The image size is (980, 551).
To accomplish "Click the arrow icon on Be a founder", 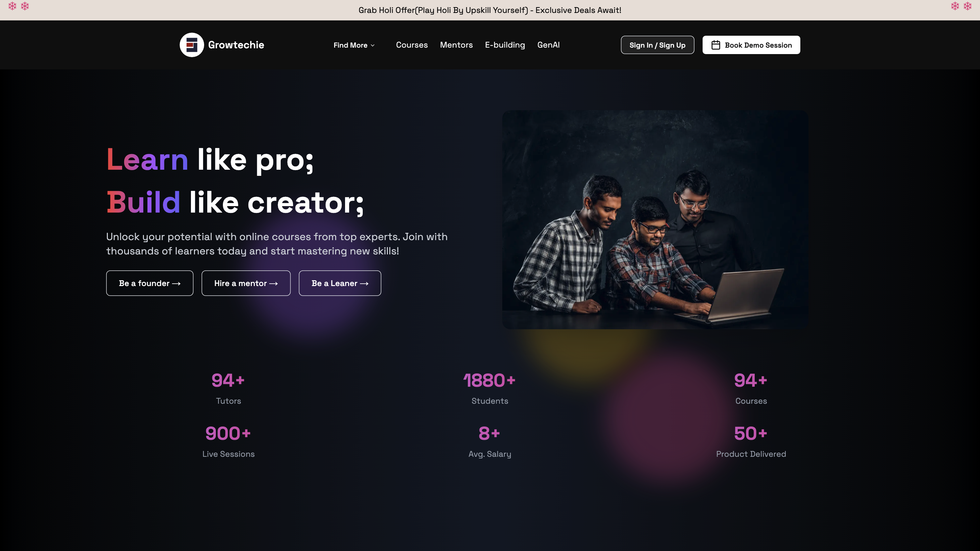I will 176,284.
